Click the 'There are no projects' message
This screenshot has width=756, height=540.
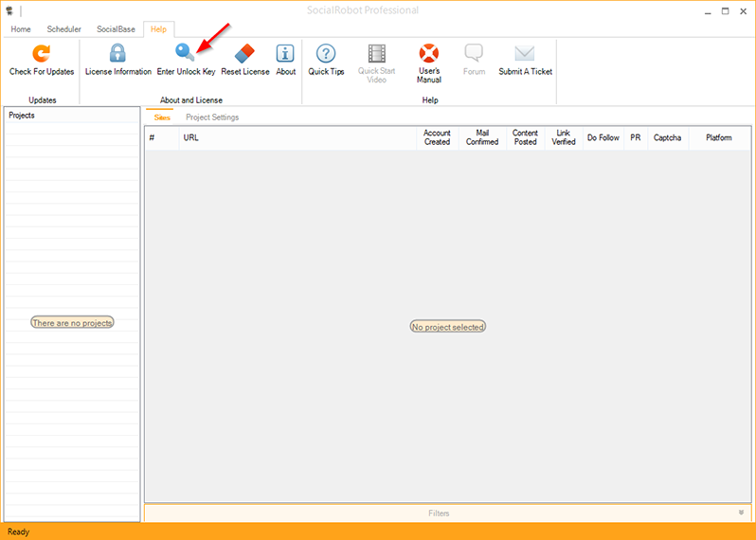click(x=72, y=322)
